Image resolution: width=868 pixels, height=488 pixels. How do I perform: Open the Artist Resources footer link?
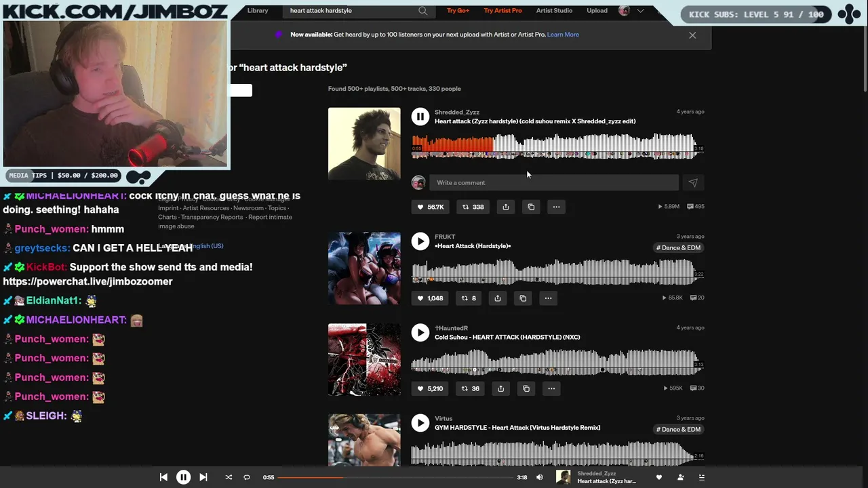205,208
